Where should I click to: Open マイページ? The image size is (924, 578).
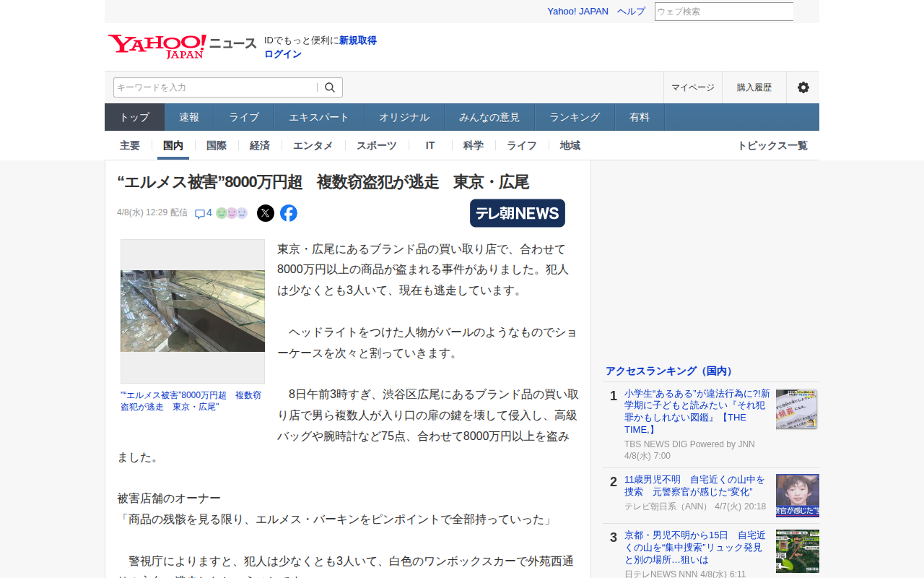click(x=693, y=87)
